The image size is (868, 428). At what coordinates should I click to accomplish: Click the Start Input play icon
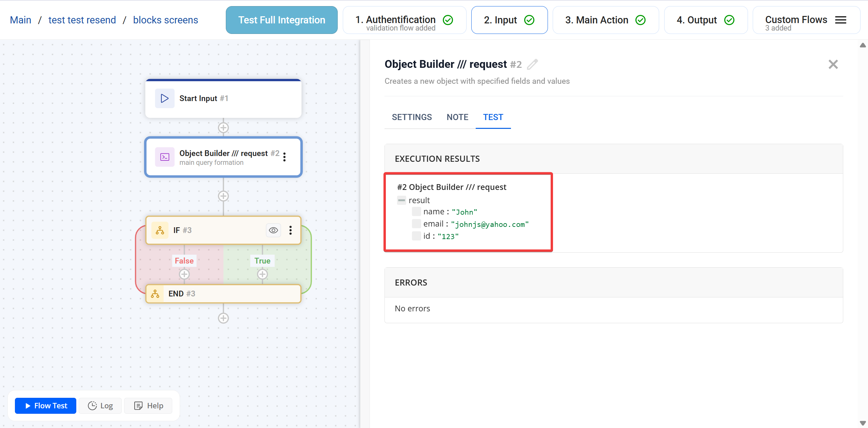click(x=165, y=98)
